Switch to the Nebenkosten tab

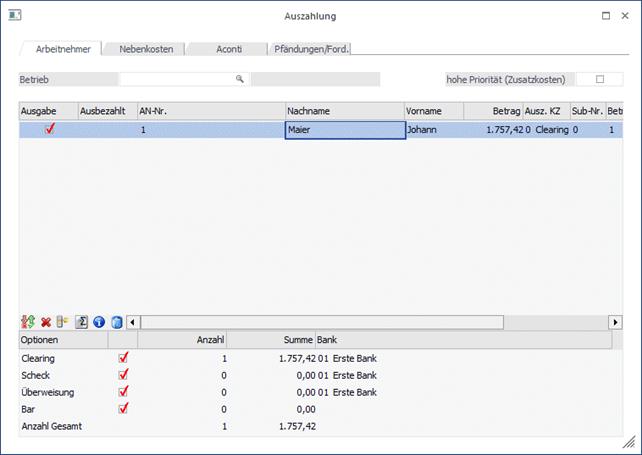click(x=144, y=48)
